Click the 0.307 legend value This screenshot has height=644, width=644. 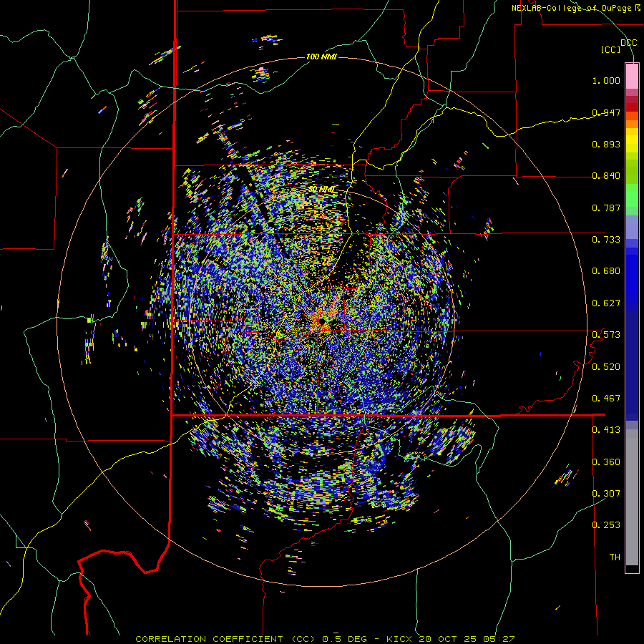click(x=606, y=494)
